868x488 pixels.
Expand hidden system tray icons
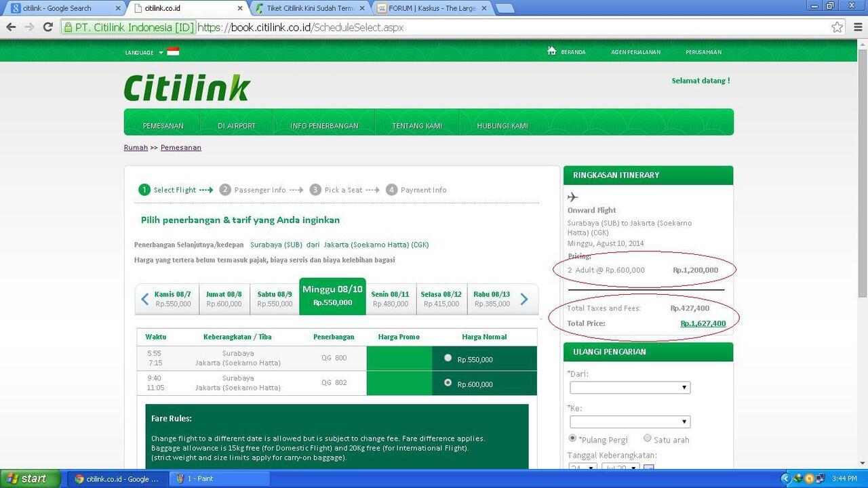pyautogui.click(x=786, y=479)
